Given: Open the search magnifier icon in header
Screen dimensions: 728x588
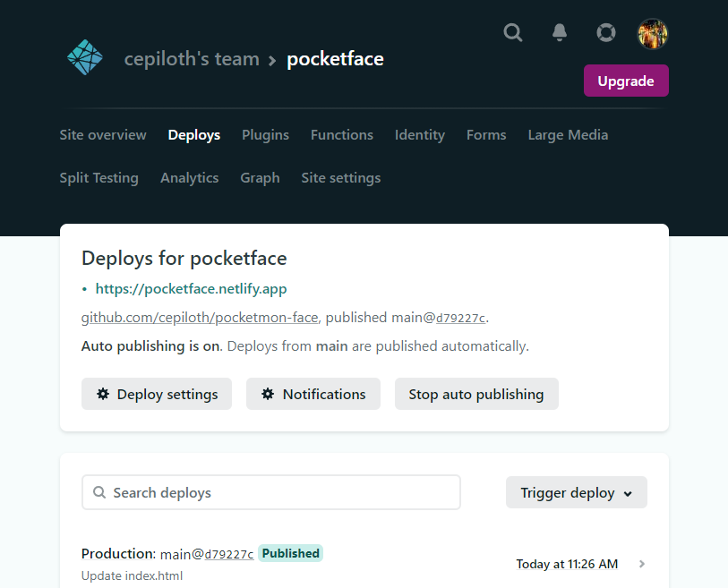Looking at the screenshot, I should 513,33.
